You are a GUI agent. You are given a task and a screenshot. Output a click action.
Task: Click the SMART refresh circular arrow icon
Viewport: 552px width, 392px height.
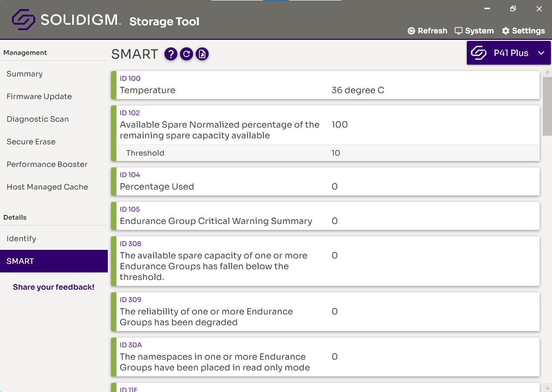(x=187, y=54)
